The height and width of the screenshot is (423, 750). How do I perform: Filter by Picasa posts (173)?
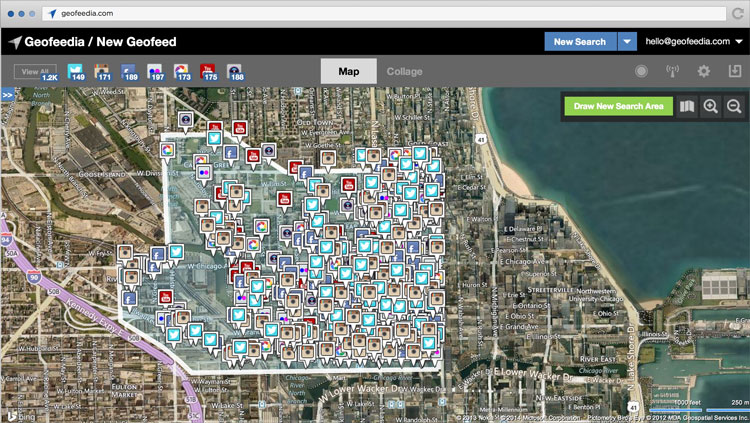coord(182,72)
